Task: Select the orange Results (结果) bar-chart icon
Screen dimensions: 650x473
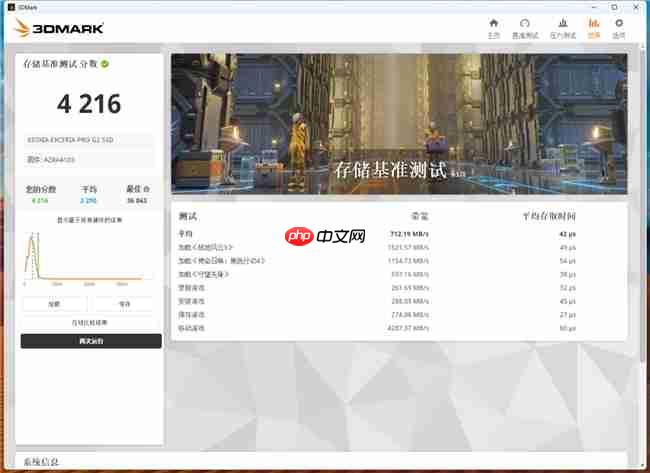Action: [594, 29]
